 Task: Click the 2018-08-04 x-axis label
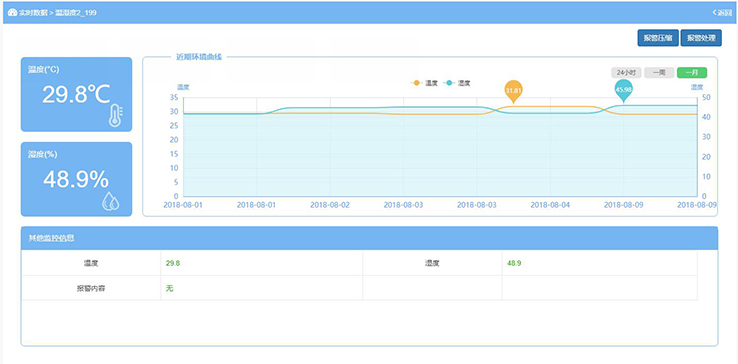pyautogui.click(x=550, y=205)
